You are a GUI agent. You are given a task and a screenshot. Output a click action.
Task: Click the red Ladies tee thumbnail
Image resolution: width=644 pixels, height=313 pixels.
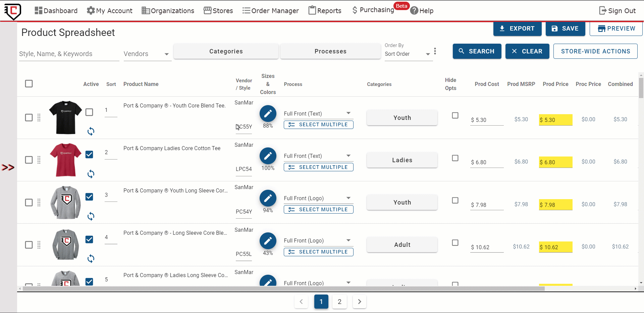(66, 160)
